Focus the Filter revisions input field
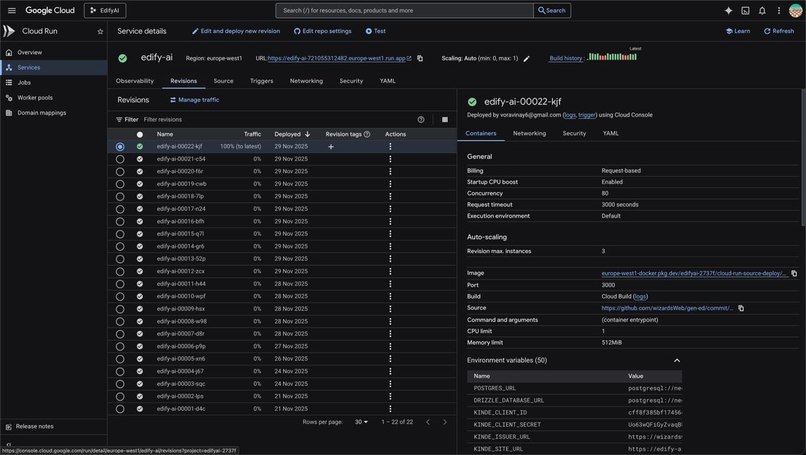Viewport: 806px width, 455px height. click(278, 120)
